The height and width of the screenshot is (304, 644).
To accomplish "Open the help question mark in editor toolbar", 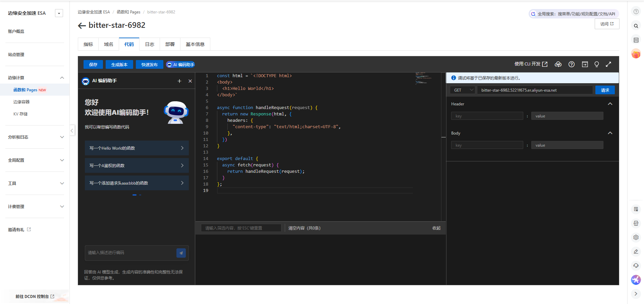I will (x=572, y=64).
